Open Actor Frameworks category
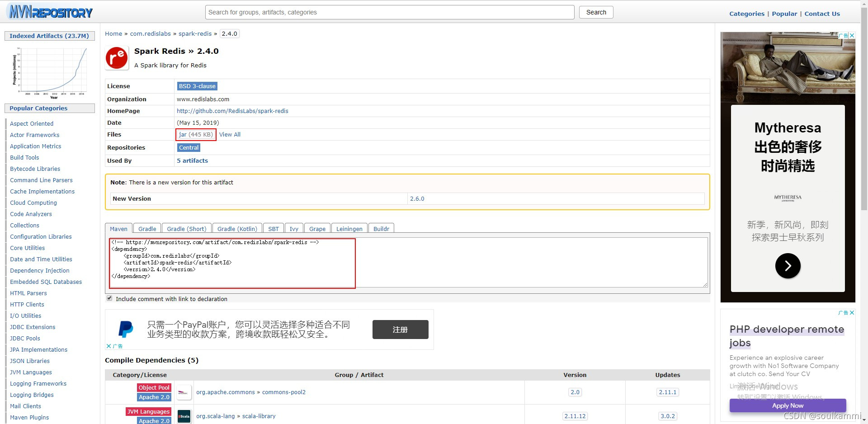 tap(35, 135)
